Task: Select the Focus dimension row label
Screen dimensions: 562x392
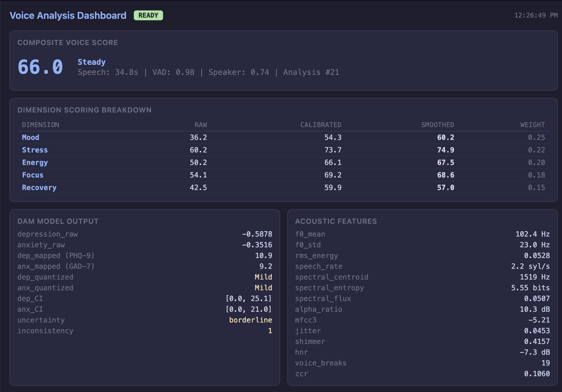Action: coord(33,175)
